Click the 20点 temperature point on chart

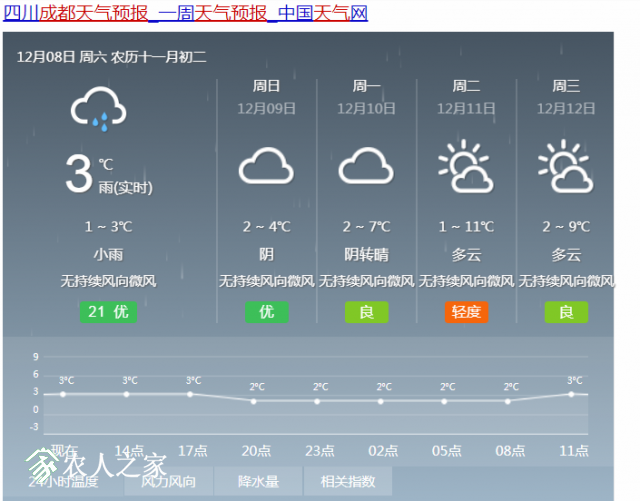tap(253, 401)
